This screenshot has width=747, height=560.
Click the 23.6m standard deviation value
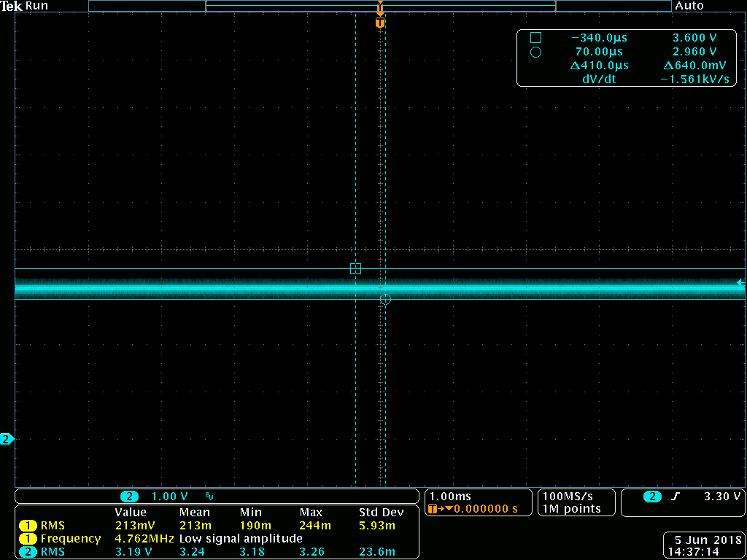pyautogui.click(x=377, y=553)
